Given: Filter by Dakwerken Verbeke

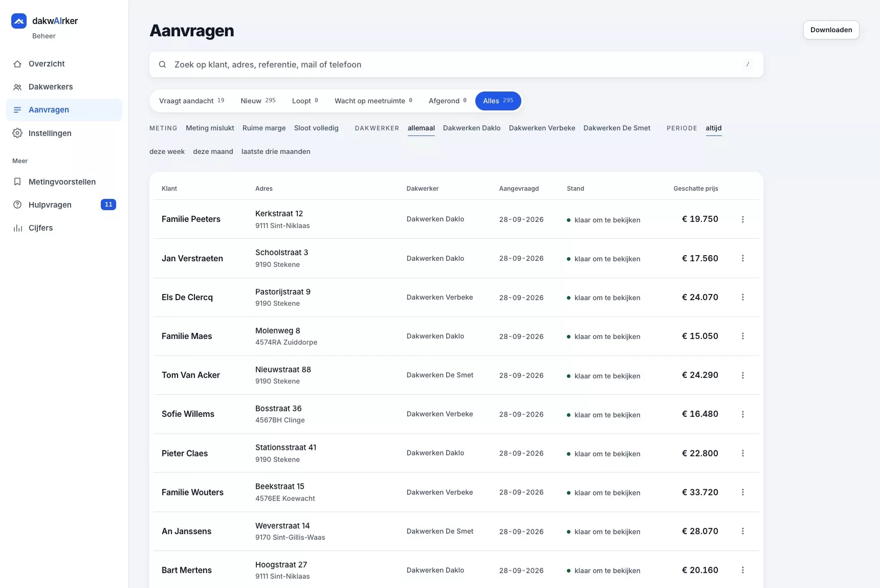Looking at the screenshot, I should click(x=542, y=128).
